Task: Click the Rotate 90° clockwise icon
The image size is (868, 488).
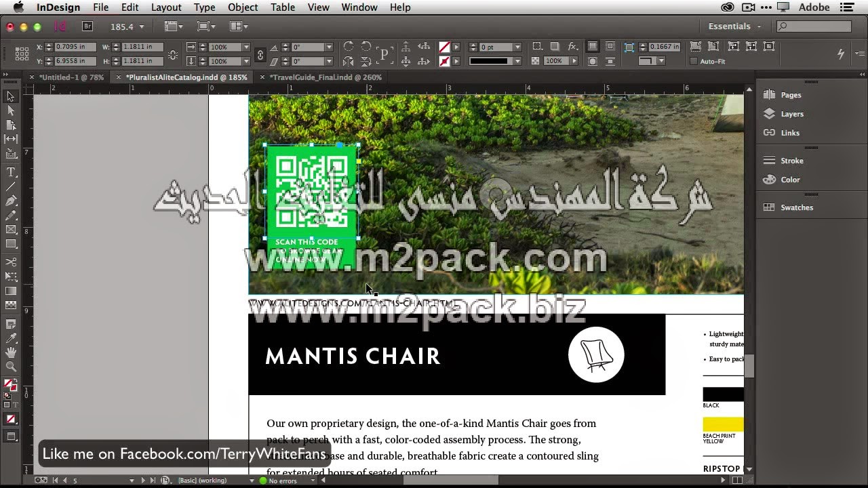Action: pyautogui.click(x=348, y=46)
